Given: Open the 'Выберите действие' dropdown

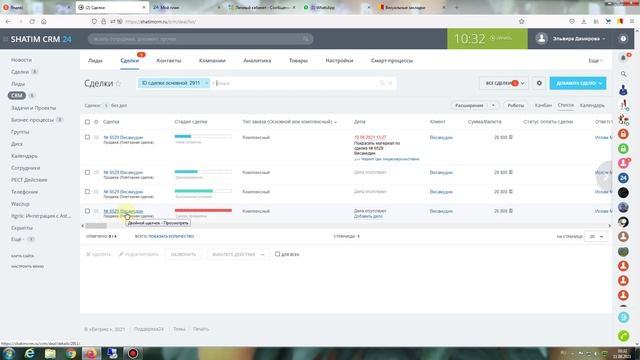Looking at the screenshot, I should click(238, 254).
